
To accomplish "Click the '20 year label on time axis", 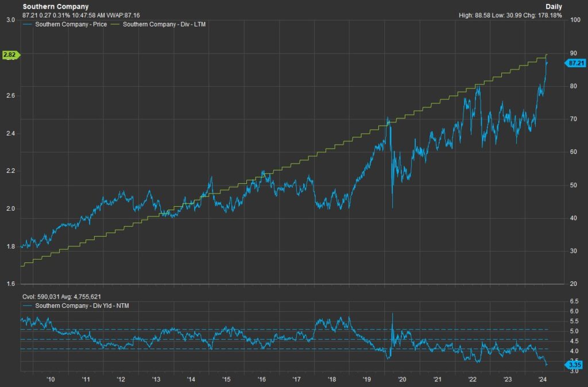I will pyautogui.click(x=402, y=379).
